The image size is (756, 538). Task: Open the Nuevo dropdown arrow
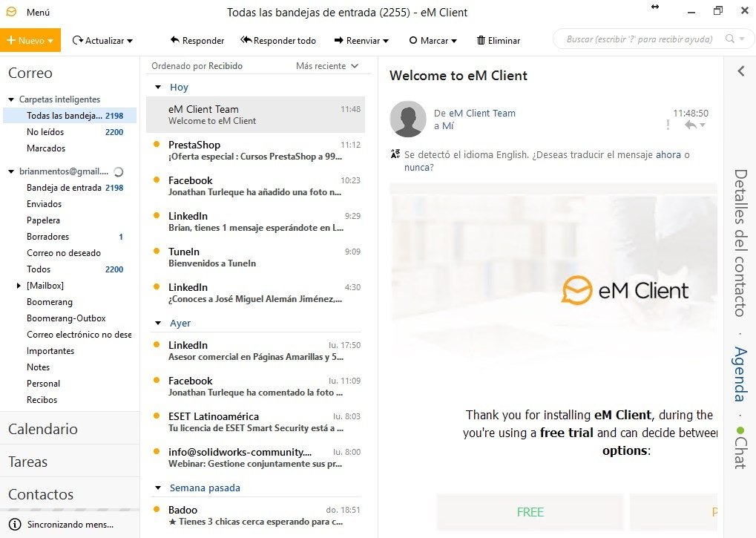[50, 41]
